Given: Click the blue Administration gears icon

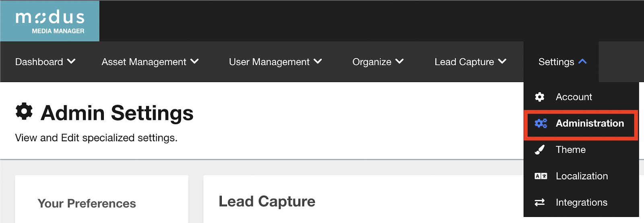Looking at the screenshot, I should click(541, 123).
